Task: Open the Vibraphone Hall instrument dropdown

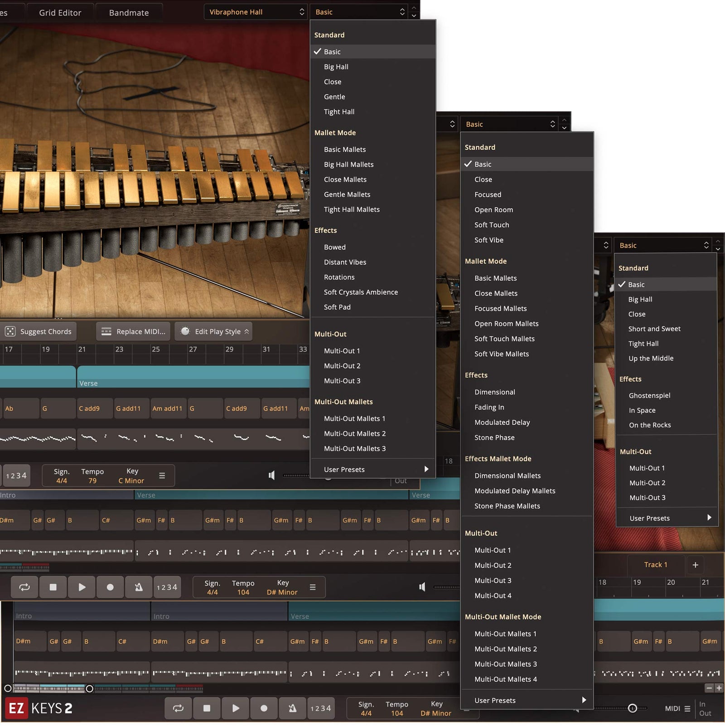Action: click(256, 12)
